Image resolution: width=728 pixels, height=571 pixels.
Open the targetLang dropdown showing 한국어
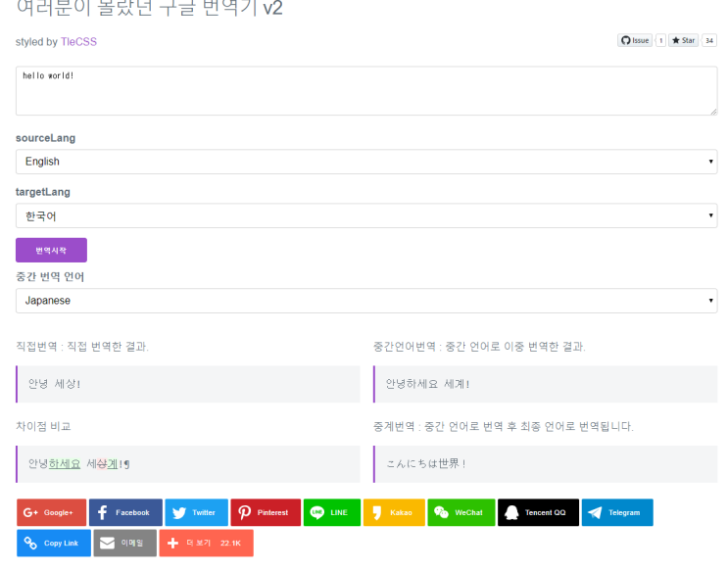(366, 215)
